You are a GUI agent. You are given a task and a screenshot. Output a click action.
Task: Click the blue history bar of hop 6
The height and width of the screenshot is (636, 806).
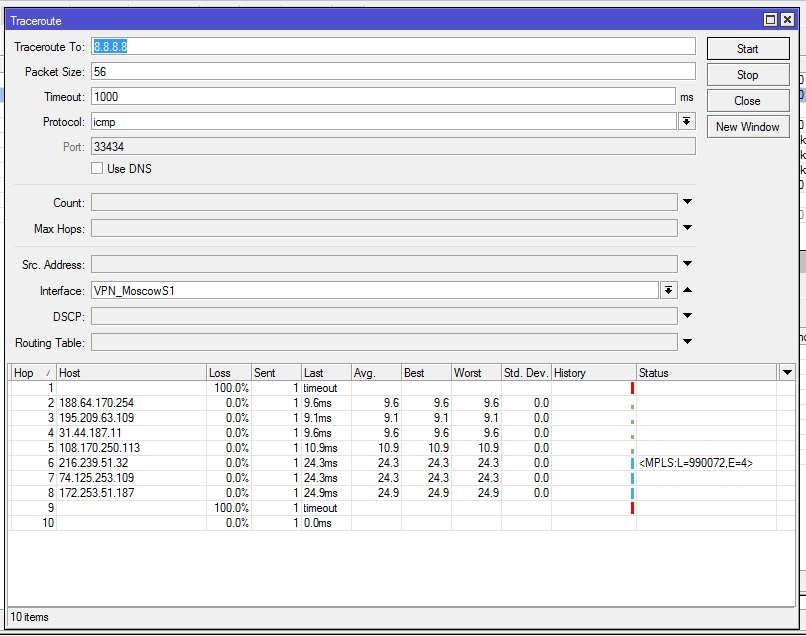(x=632, y=463)
